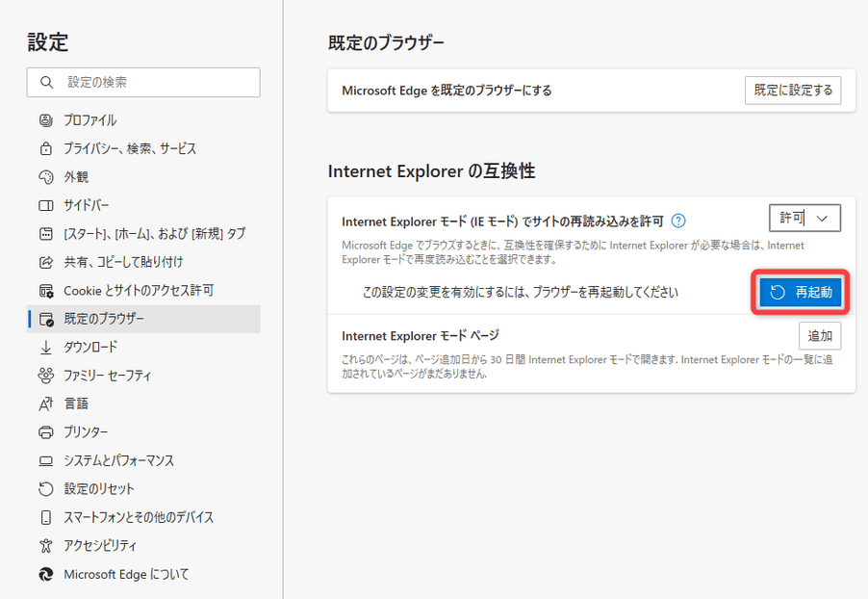Click the 既定のブラウザー page heading
Viewport: 868px width, 599px height.
pyautogui.click(x=386, y=42)
